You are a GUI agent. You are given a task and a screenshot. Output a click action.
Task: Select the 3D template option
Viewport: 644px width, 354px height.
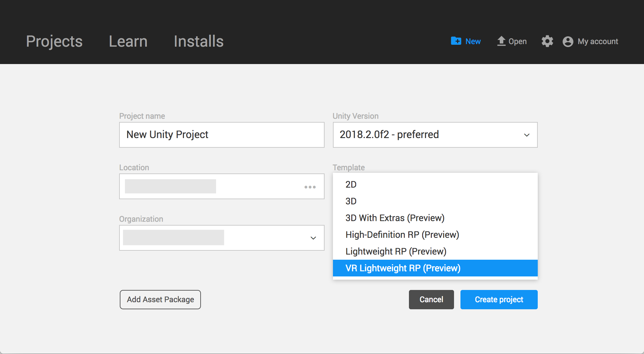tap(351, 201)
